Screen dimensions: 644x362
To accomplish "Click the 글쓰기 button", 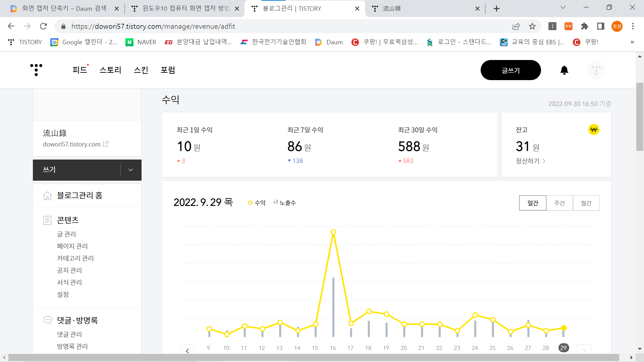I will (511, 70).
